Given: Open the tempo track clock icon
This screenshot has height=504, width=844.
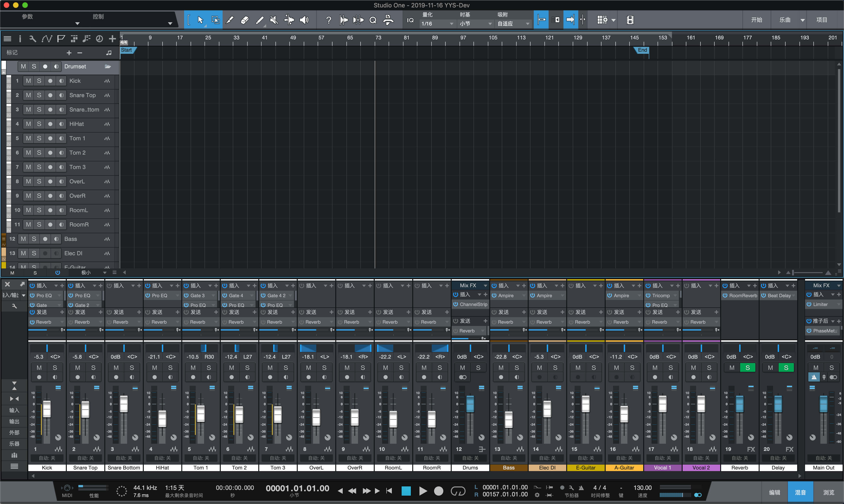Looking at the screenshot, I should coord(99,39).
